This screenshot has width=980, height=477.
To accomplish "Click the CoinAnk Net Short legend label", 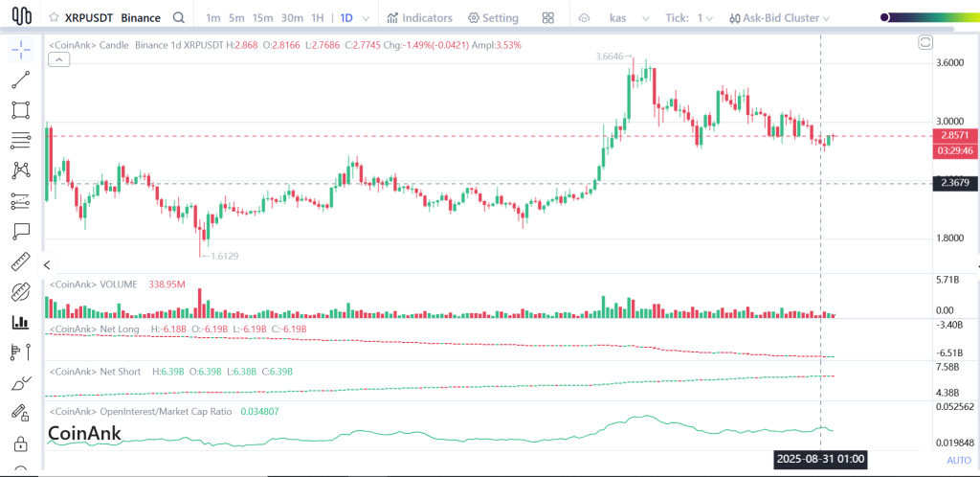I will click(x=95, y=372).
